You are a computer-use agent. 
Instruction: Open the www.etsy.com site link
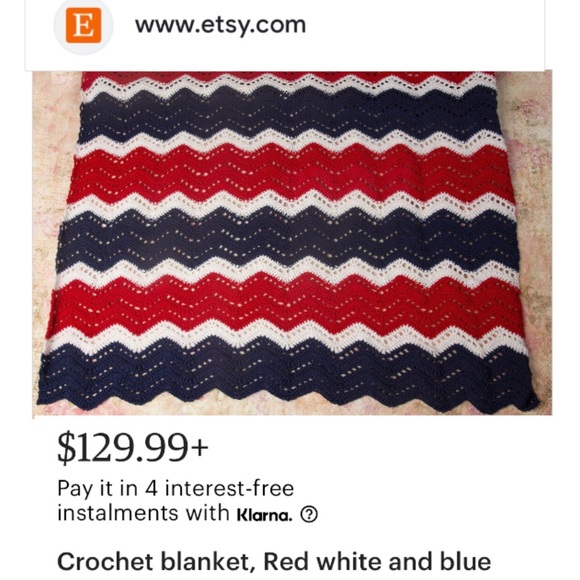click(x=220, y=25)
